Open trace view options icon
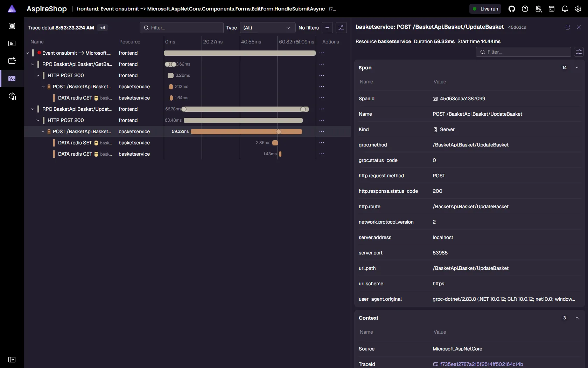This screenshot has width=588, height=368. [x=341, y=28]
